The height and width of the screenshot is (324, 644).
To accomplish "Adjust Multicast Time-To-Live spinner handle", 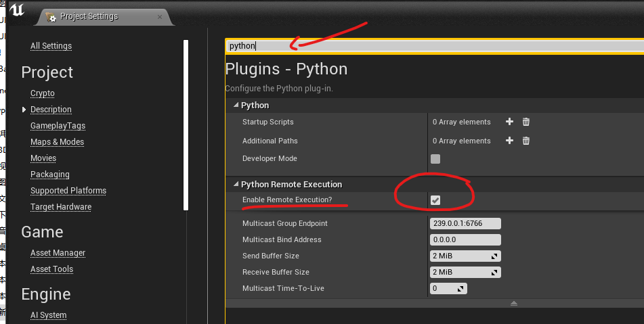I will coord(460,289).
